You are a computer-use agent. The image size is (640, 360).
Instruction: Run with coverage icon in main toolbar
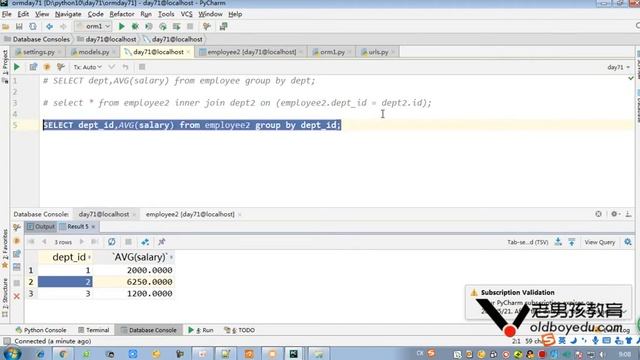click(149, 27)
